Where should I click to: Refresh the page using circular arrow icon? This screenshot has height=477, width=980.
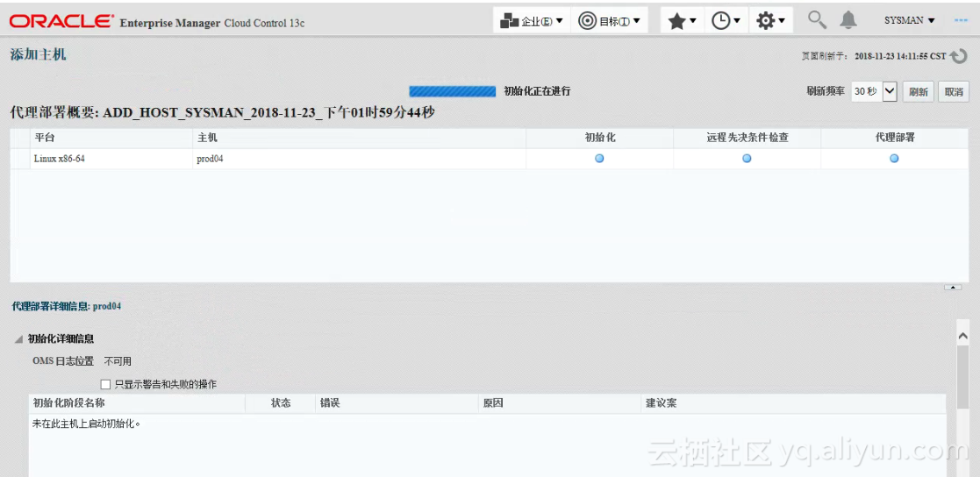tap(958, 56)
